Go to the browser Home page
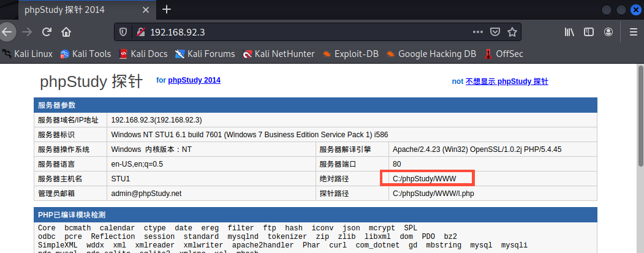The width and height of the screenshot is (644, 253). [x=66, y=32]
